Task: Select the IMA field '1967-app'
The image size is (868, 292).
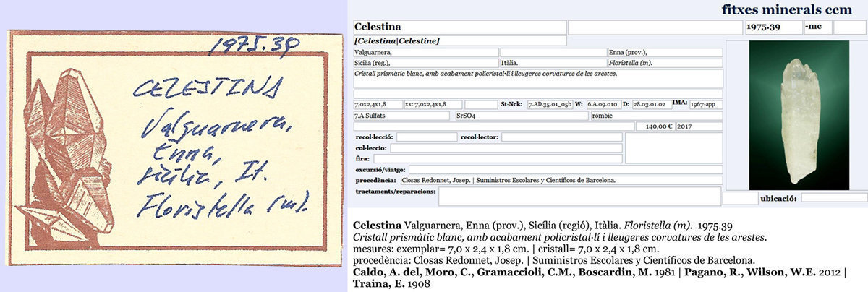Action: 705,104
